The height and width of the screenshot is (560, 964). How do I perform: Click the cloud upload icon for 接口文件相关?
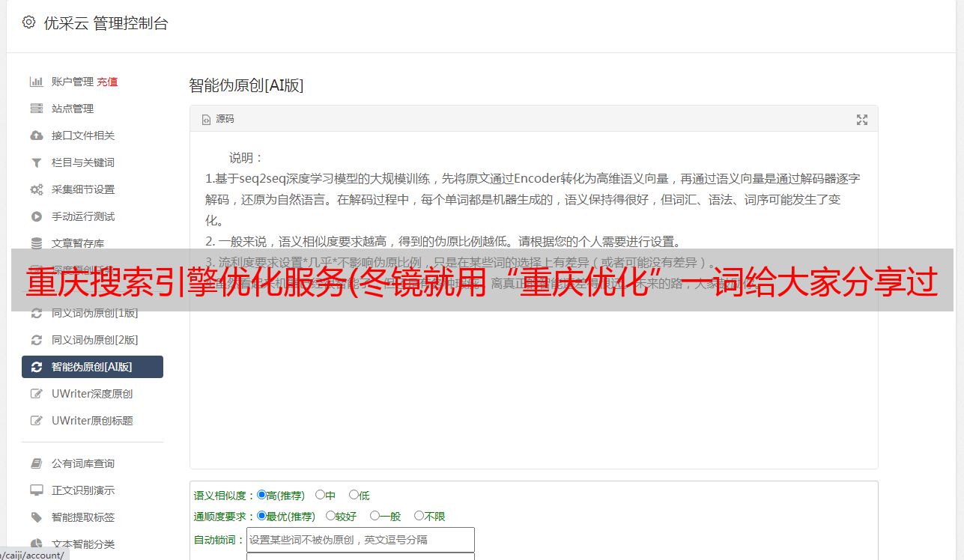click(x=36, y=136)
